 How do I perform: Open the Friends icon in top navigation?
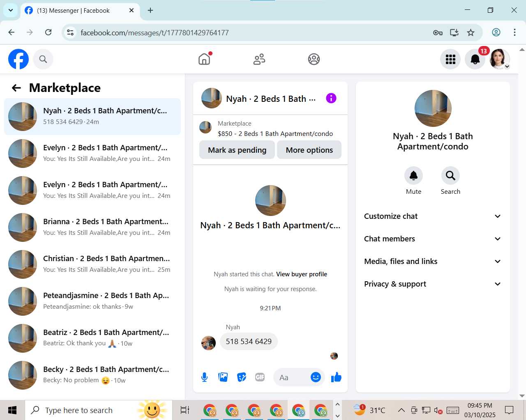tap(259, 59)
